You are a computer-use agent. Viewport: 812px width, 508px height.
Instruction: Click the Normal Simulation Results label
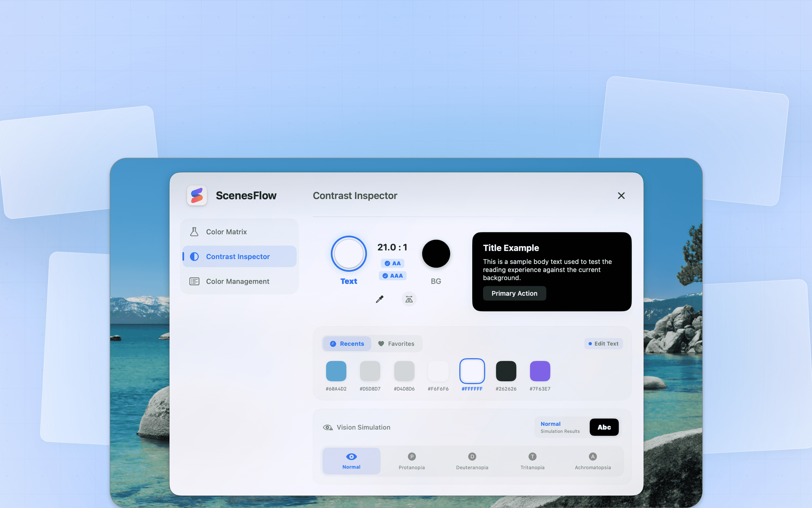(560, 427)
